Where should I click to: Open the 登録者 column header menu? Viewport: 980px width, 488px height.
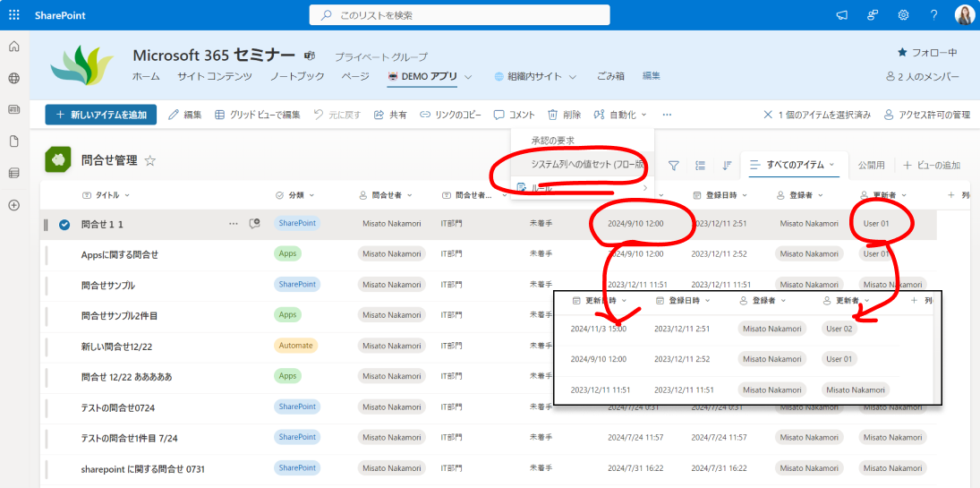[x=798, y=195]
